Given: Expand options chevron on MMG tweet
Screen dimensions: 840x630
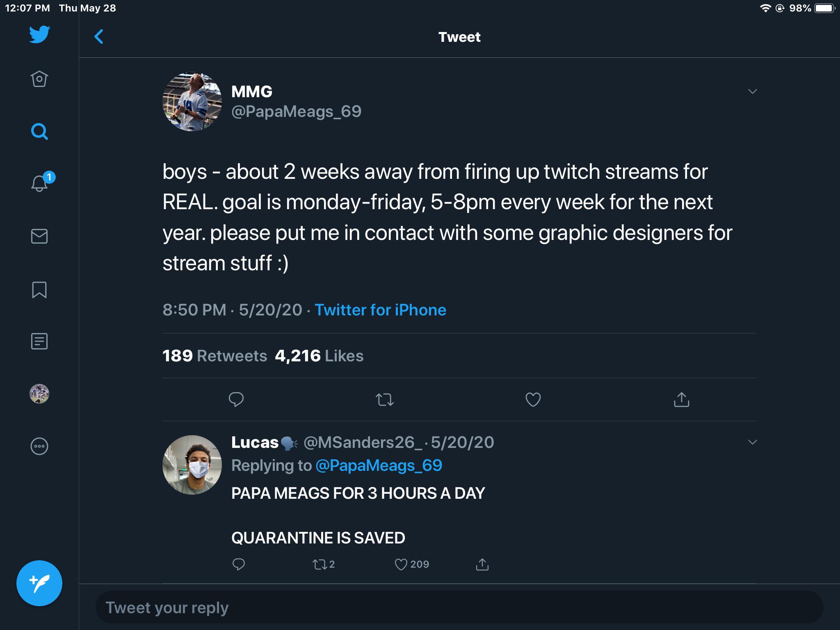Looking at the screenshot, I should pos(752,91).
